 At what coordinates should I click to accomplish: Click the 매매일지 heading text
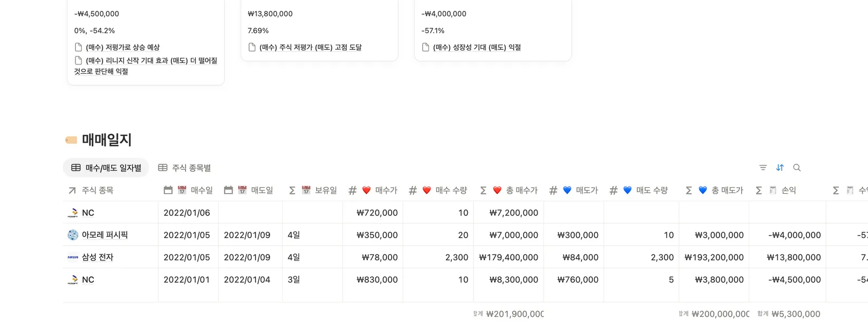coord(107,140)
